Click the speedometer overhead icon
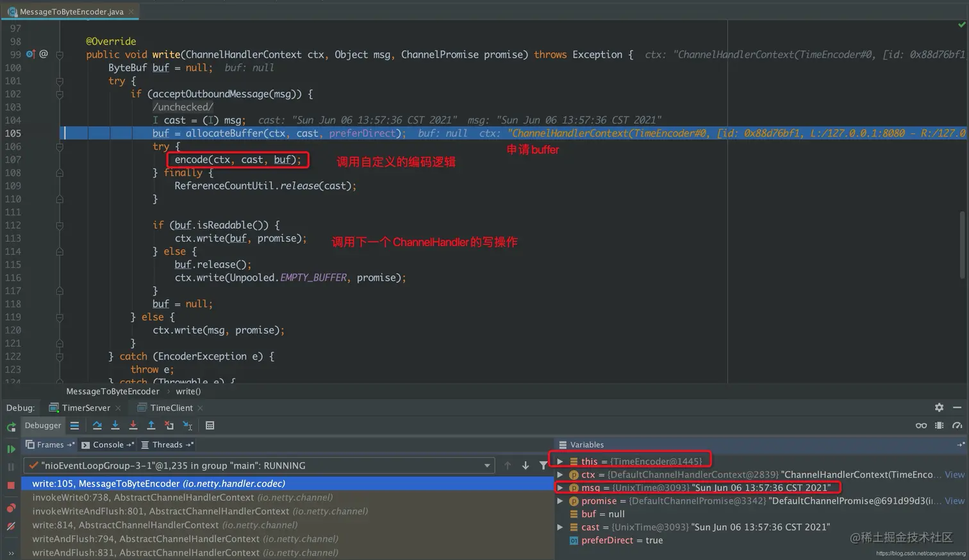Viewport: 969px width, 560px height. point(957,425)
